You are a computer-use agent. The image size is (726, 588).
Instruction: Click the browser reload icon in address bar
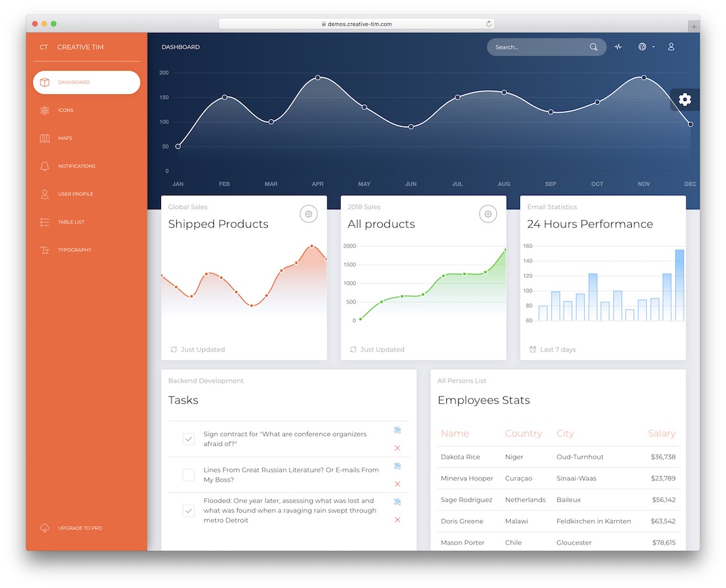(488, 24)
